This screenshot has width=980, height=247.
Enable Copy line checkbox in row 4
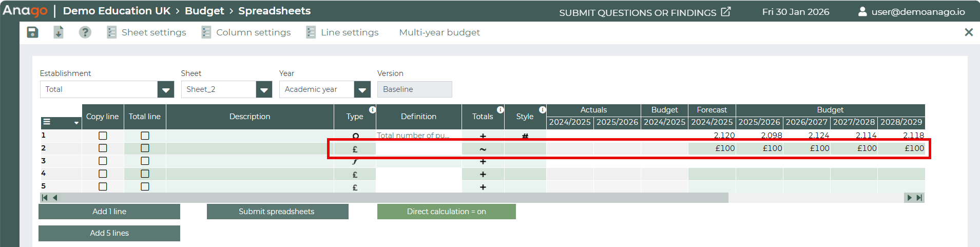point(103,174)
